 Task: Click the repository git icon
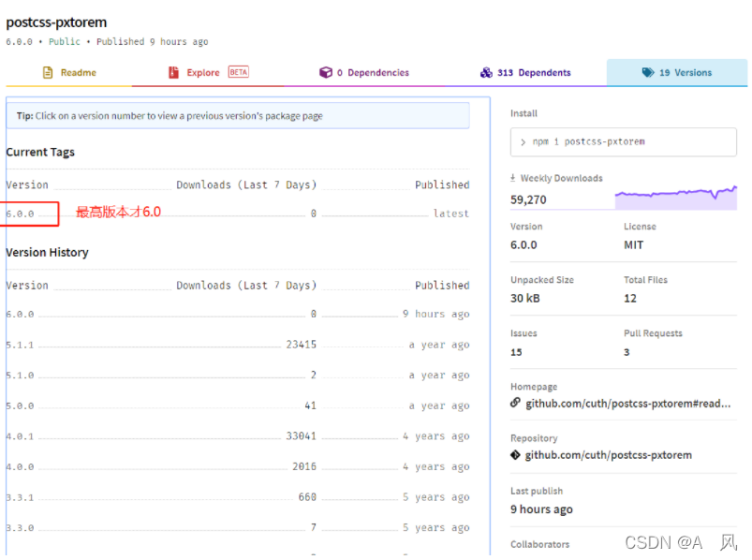pos(515,454)
